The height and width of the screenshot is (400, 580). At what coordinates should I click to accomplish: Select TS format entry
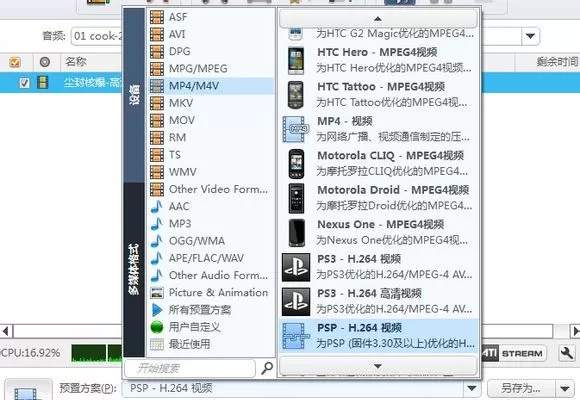tap(211, 155)
